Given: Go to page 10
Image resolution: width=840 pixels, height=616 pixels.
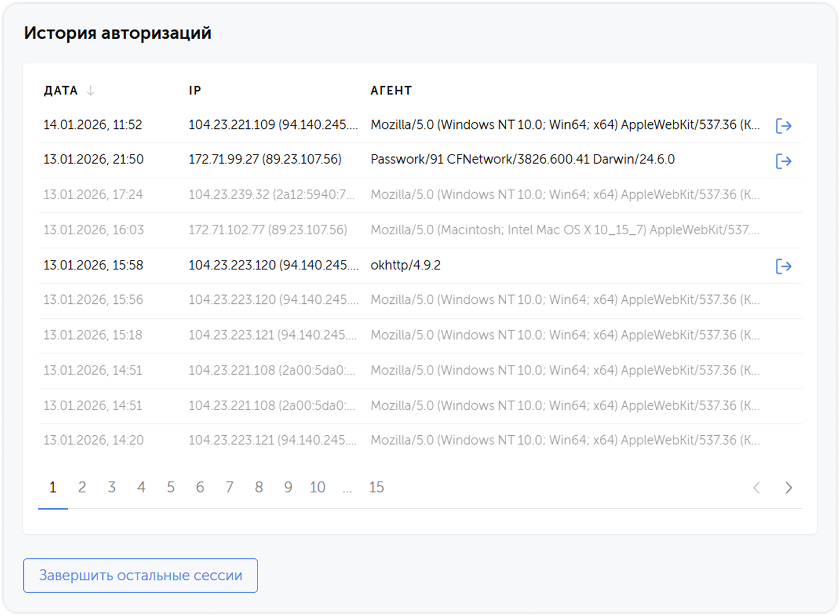Looking at the screenshot, I should (317, 487).
